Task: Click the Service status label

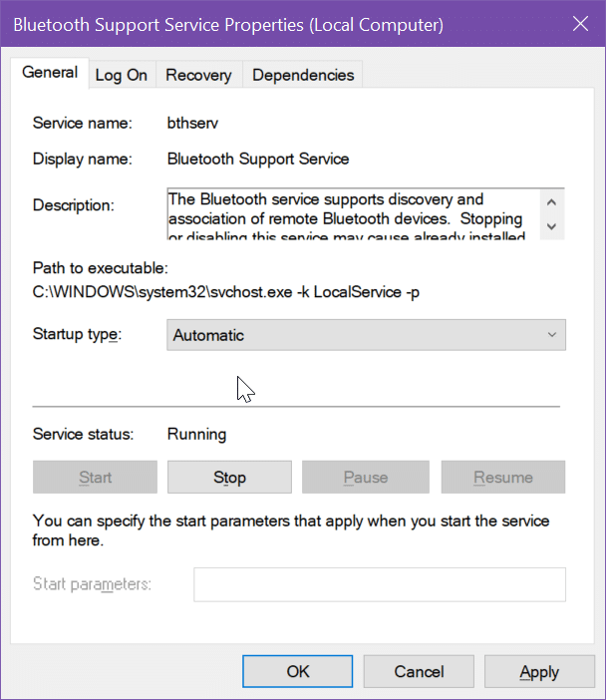Action: [x=83, y=434]
